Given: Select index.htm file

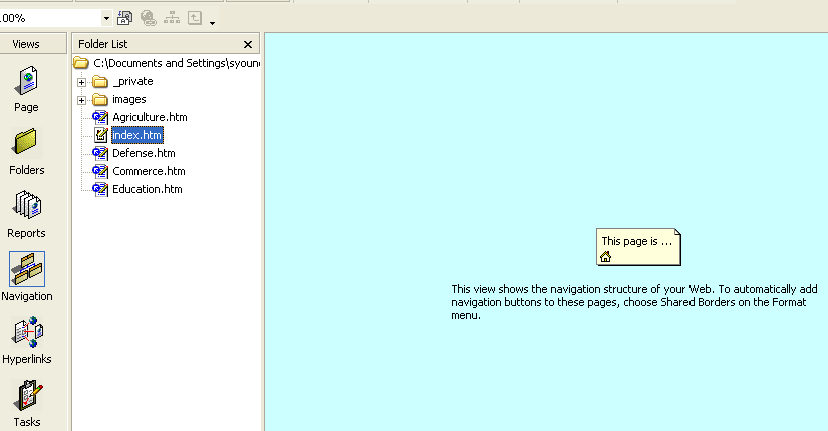Looking at the screenshot, I should tap(136, 135).
